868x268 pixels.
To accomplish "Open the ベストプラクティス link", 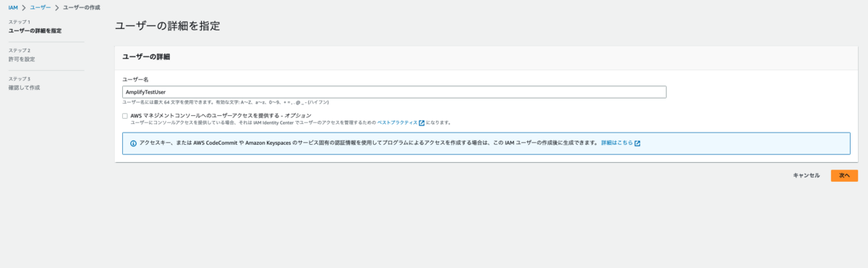I will (397, 123).
